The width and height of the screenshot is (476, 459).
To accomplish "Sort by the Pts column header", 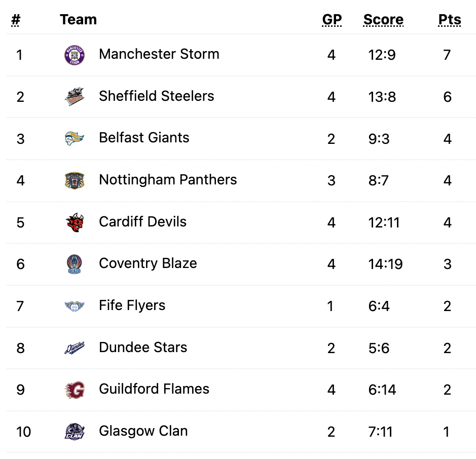I will [450, 20].
